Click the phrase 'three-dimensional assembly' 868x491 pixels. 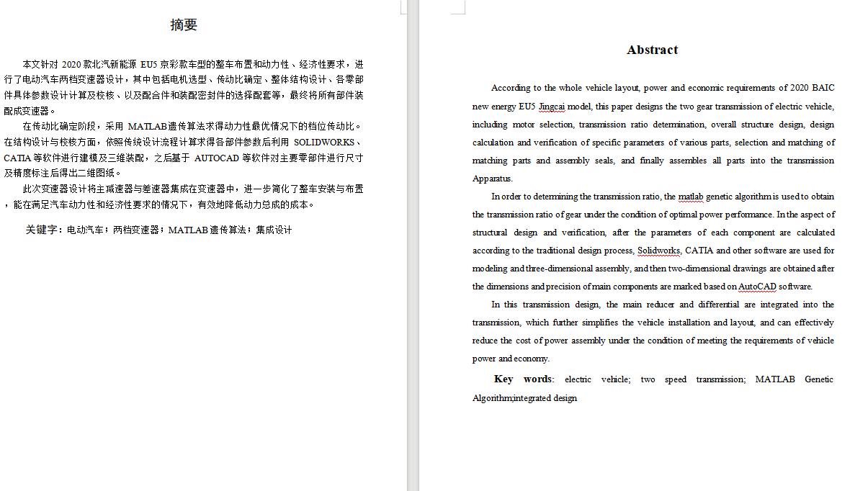coord(577,269)
